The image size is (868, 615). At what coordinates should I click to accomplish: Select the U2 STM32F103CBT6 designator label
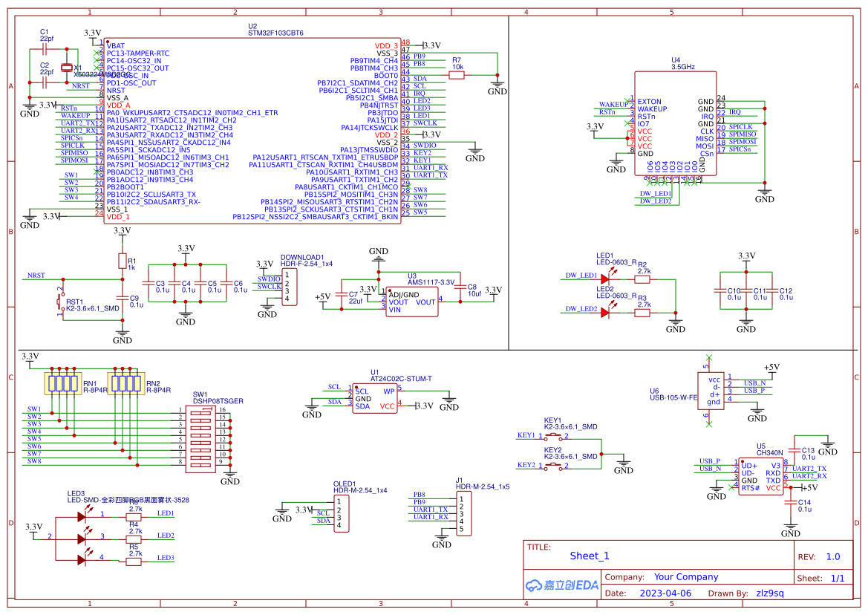[x=275, y=29]
